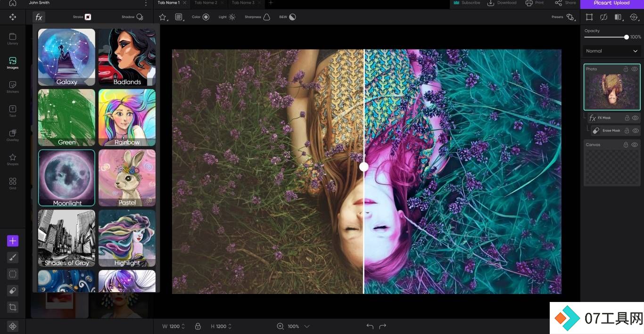644x334 pixels.
Task: Select the Eraser tool in left toolbar
Action: 13,291
